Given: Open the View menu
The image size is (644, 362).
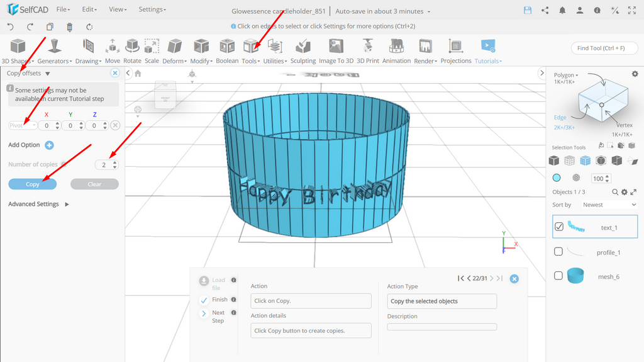Looking at the screenshot, I should tap(118, 9).
